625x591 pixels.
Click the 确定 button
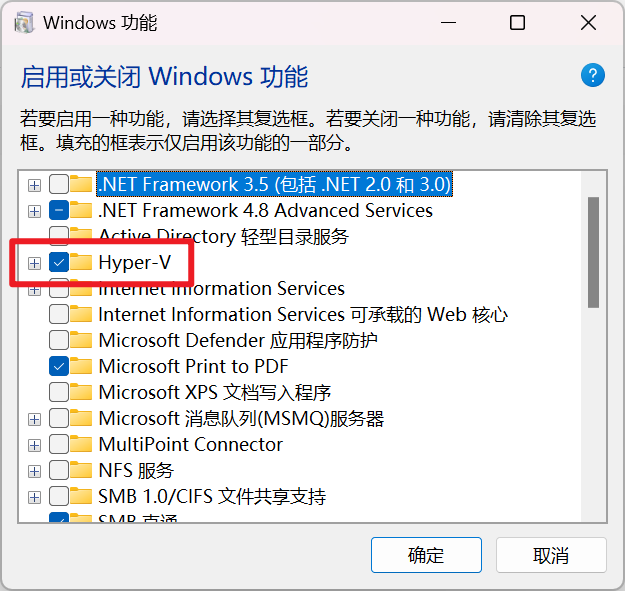426,556
